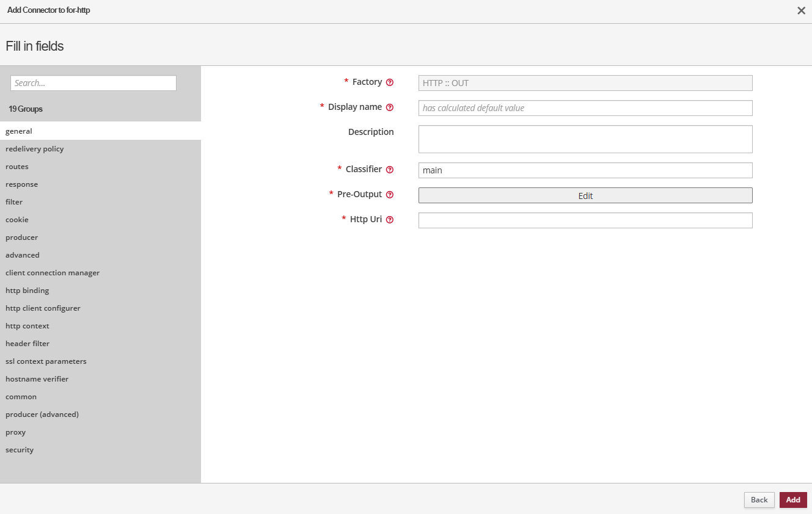Focus the groups Search field

point(93,83)
